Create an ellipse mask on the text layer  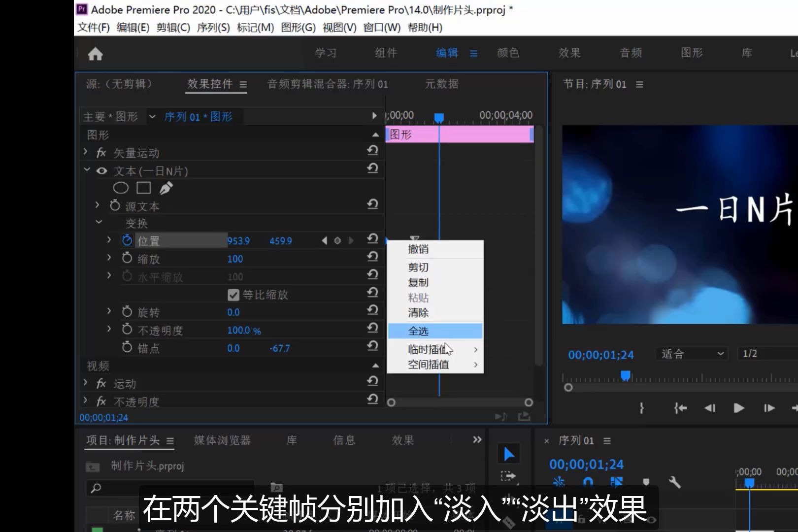point(120,188)
